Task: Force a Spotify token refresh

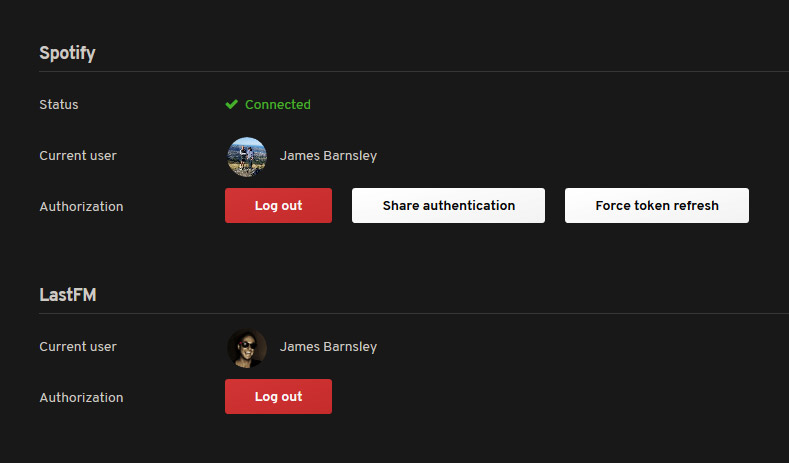Action: 657,205
